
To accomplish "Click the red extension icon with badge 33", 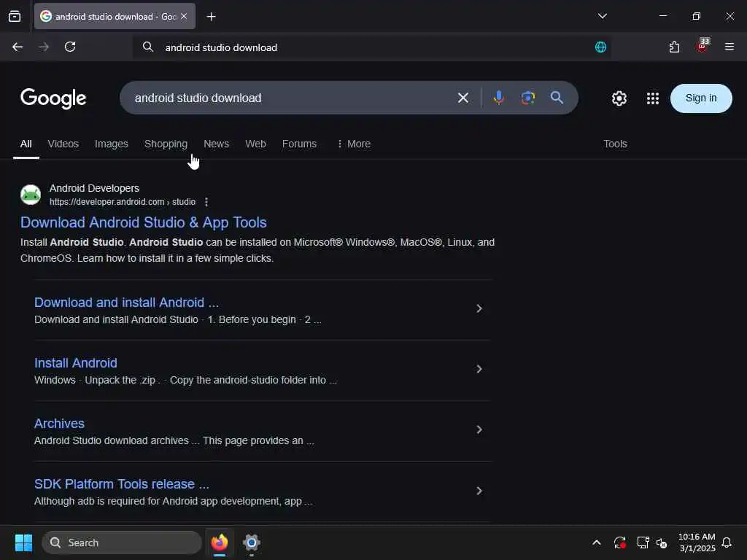I will pos(703,46).
